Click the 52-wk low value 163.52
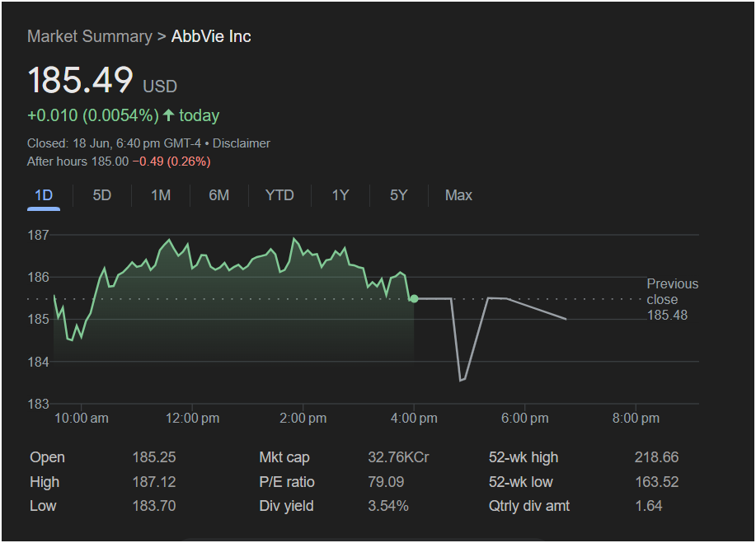 click(x=657, y=482)
